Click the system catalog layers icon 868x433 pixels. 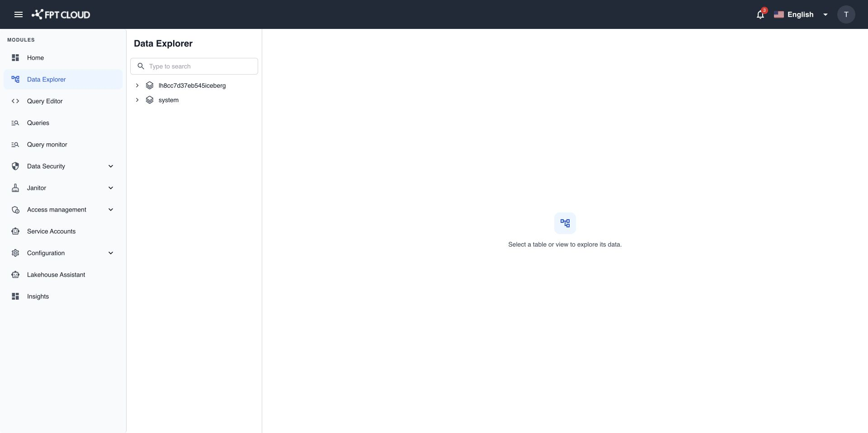pyautogui.click(x=150, y=100)
